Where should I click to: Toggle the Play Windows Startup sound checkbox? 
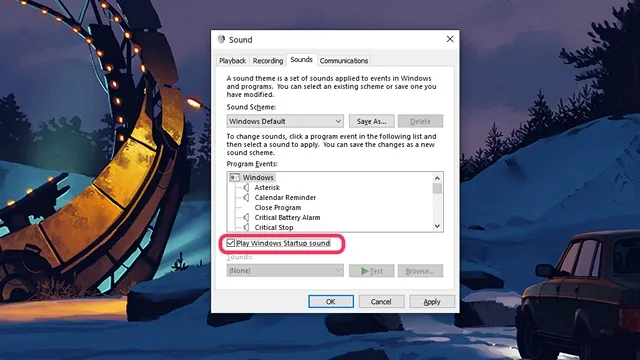[231, 243]
